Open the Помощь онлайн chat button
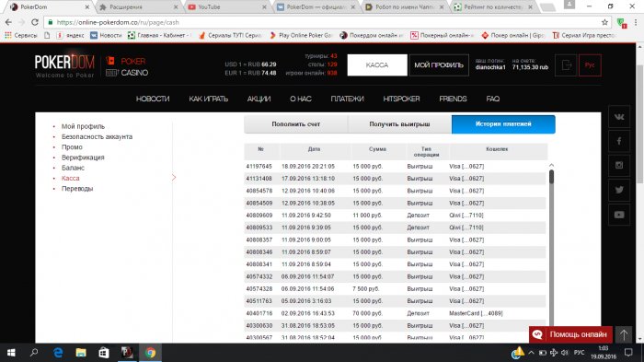The image size is (644, 362). click(x=571, y=335)
